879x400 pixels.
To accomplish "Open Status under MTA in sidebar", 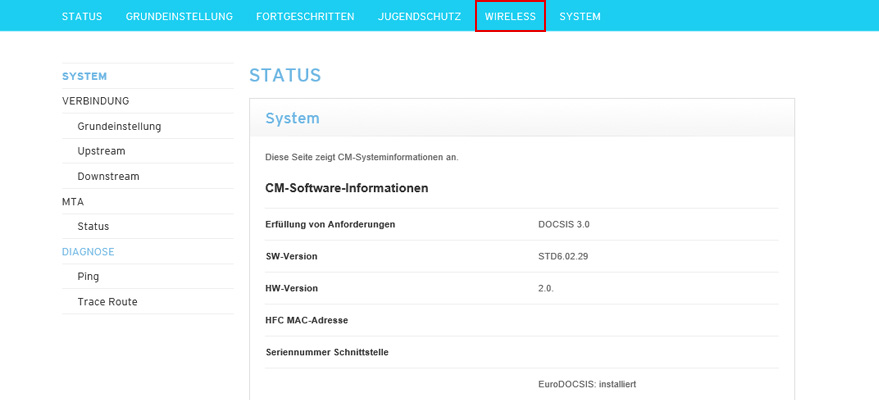I will 93,226.
